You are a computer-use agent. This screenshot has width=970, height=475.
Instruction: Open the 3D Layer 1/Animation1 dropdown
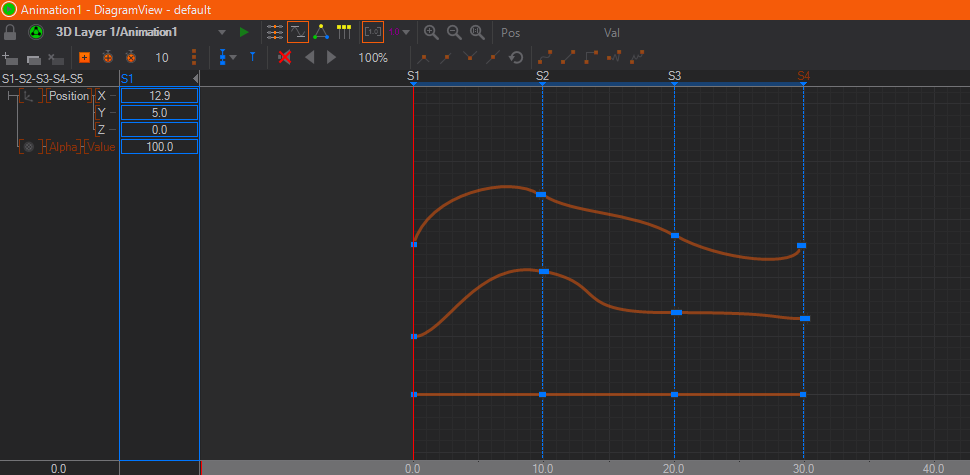click(x=222, y=32)
